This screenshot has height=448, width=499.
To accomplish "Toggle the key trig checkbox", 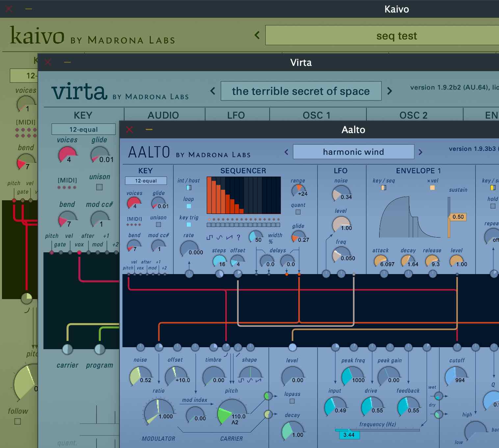I will pos(189,224).
